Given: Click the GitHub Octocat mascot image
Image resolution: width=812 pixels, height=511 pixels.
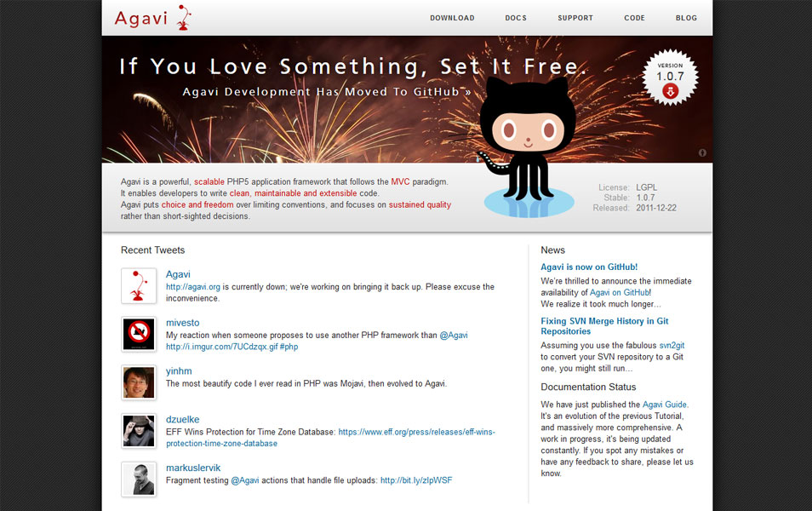Looking at the screenshot, I should (x=527, y=147).
